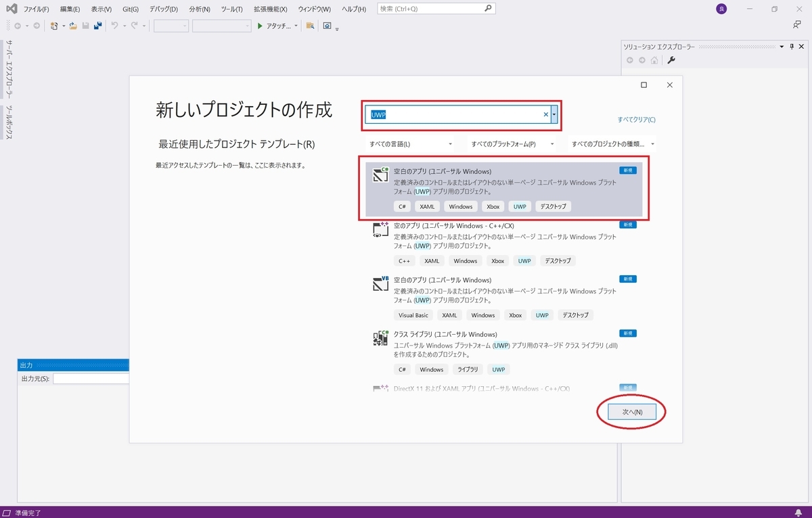Open the Analyze menu
Image resolution: width=812 pixels, height=518 pixels.
click(x=199, y=9)
